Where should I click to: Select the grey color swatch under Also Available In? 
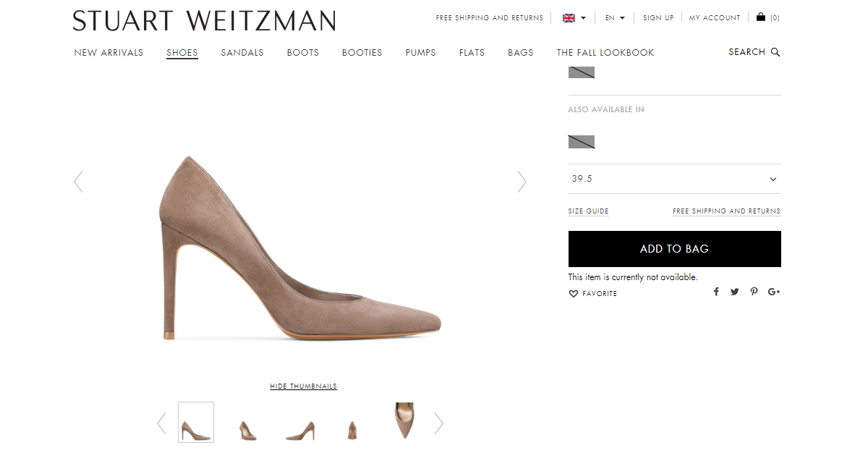coord(581,141)
